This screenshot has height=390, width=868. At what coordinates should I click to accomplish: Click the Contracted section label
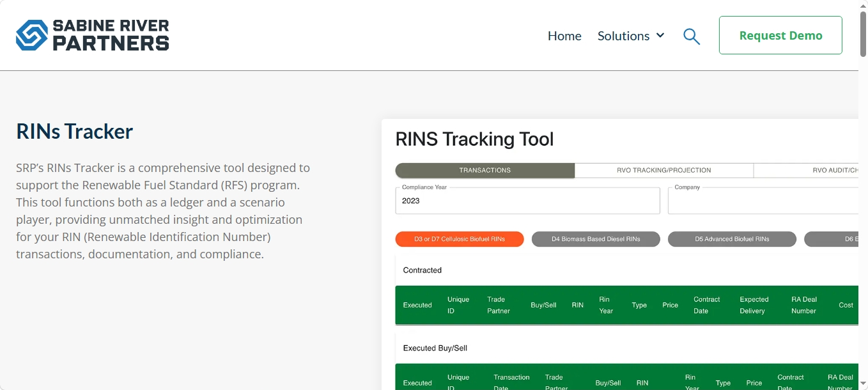click(x=422, y=270)
